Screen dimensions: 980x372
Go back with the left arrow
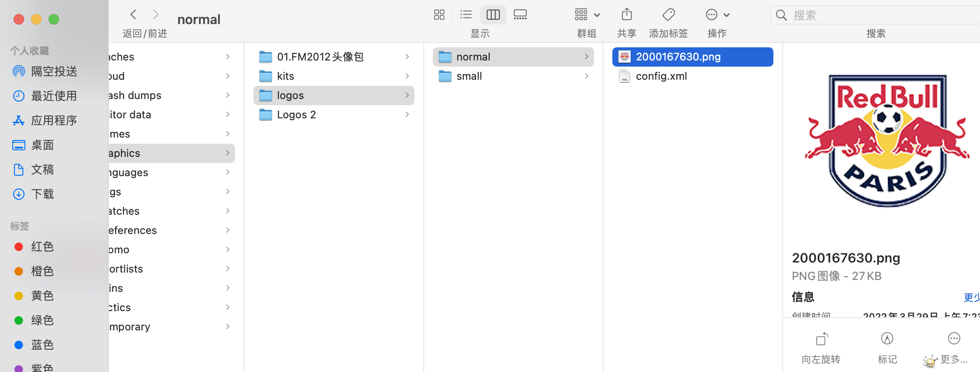(x=133, y=15)
